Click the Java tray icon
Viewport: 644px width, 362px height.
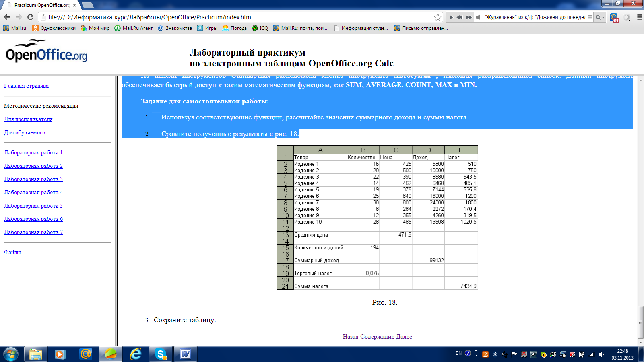[x=485, y=354]
